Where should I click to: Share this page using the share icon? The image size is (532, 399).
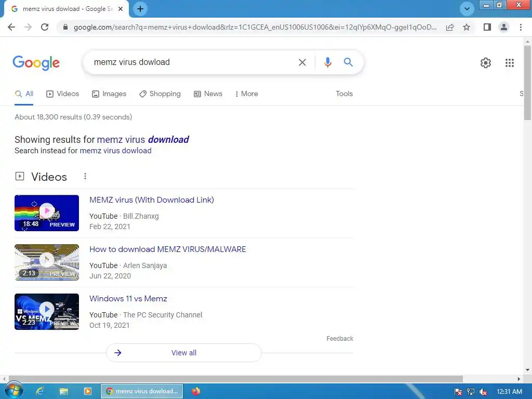450,27
